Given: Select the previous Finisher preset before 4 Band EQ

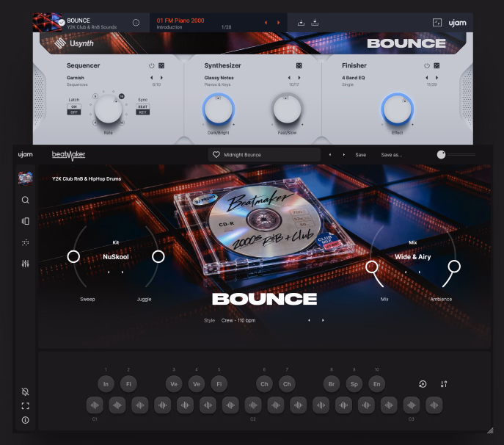Looking at the screenshot, I should [427, 78].
